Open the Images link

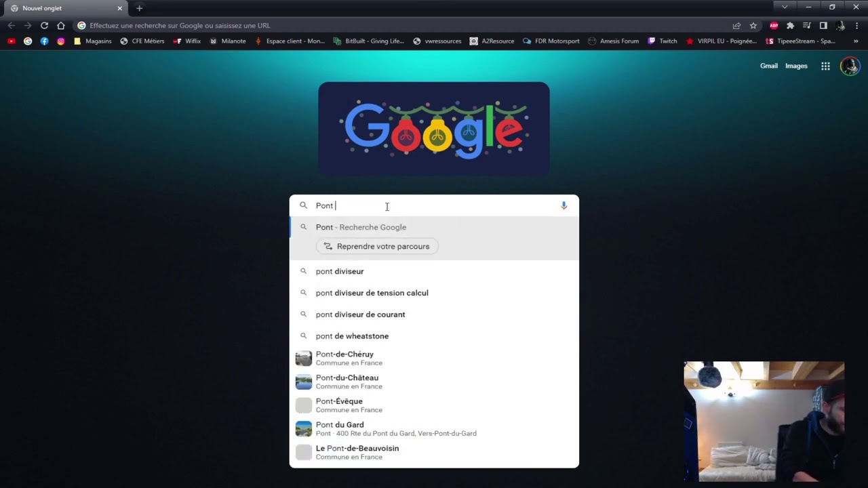coord(796,66)
